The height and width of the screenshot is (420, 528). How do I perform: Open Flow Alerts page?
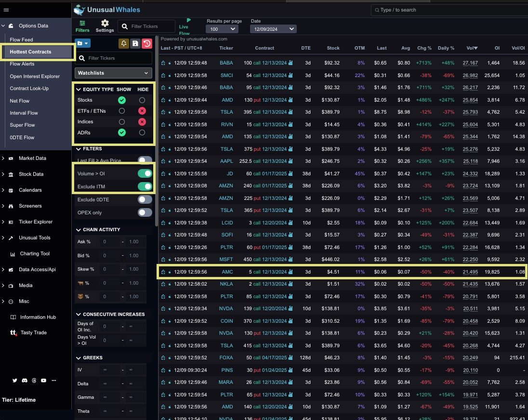pos(22,64)
